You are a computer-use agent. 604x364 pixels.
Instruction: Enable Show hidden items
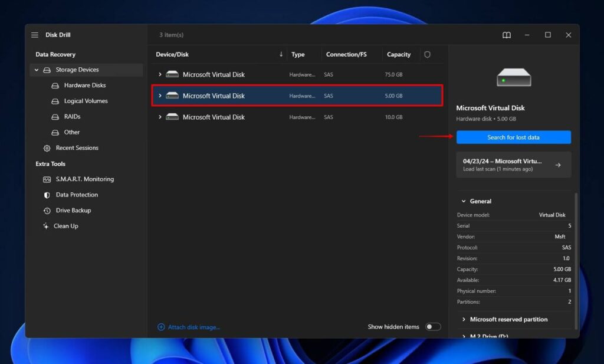tap(432, 326)
